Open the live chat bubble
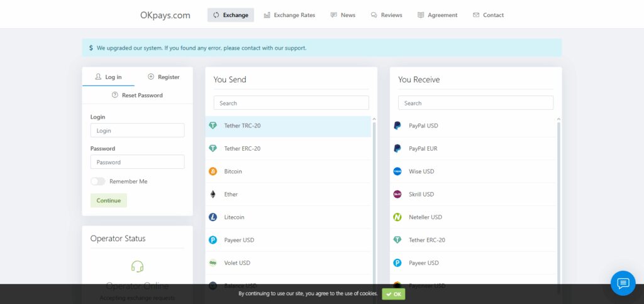This screenshot has height=304, width=644. tap(623, 283)
